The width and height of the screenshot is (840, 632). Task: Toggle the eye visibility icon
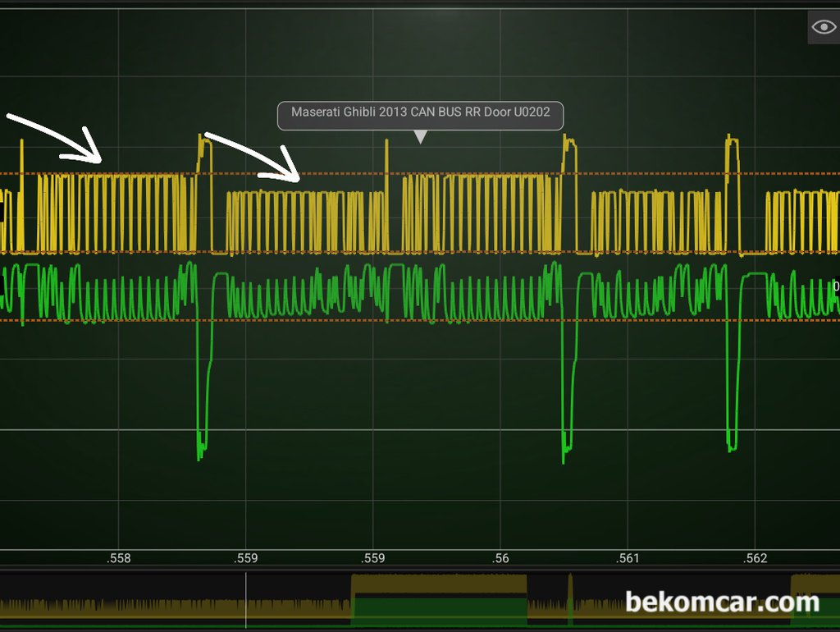pyautogui.click(x=823, y=27)
